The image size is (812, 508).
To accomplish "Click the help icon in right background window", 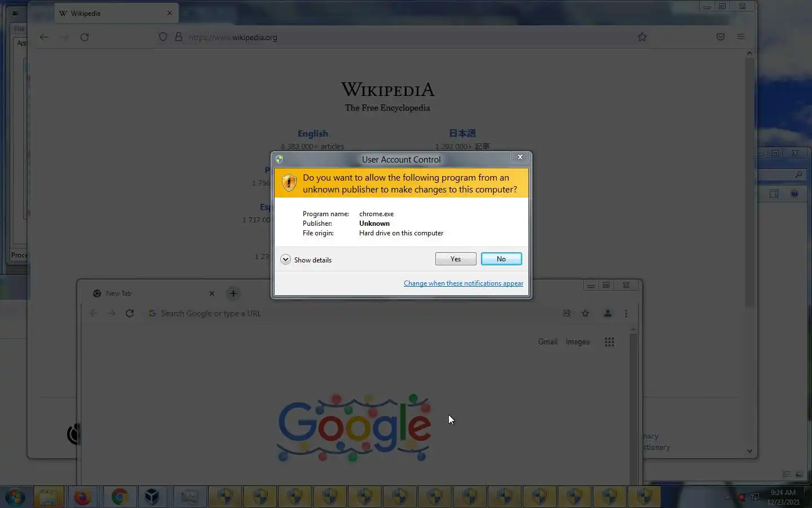I will [795, 194].
